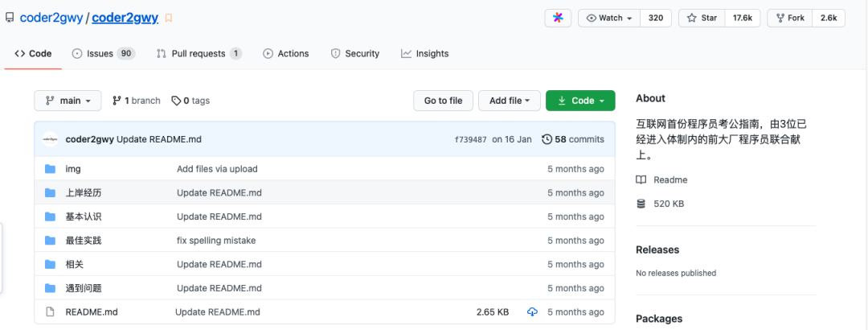Viewport: 868px width, 330px height.
Task: Open the 相关 folder name
Action: (74, 264)
